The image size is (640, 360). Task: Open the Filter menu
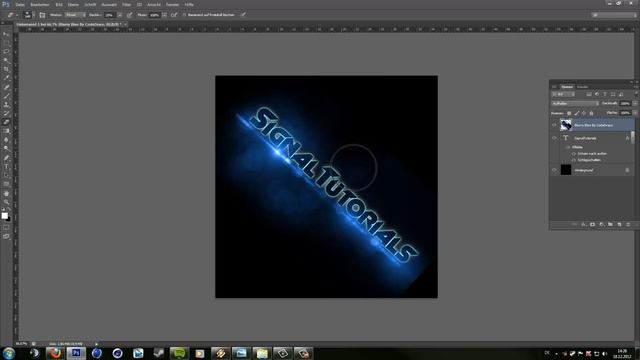(127, 4)
